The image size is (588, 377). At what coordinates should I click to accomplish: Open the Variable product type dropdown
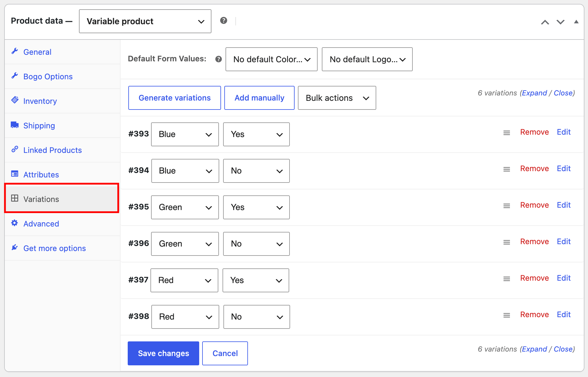click(145, 21)
